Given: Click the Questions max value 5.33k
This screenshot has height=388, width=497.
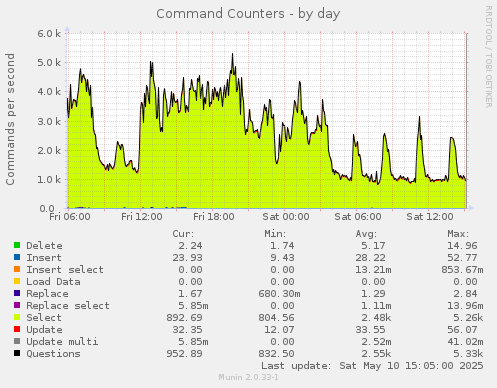Looking at the screenshot, I should [x=468, y=354].
